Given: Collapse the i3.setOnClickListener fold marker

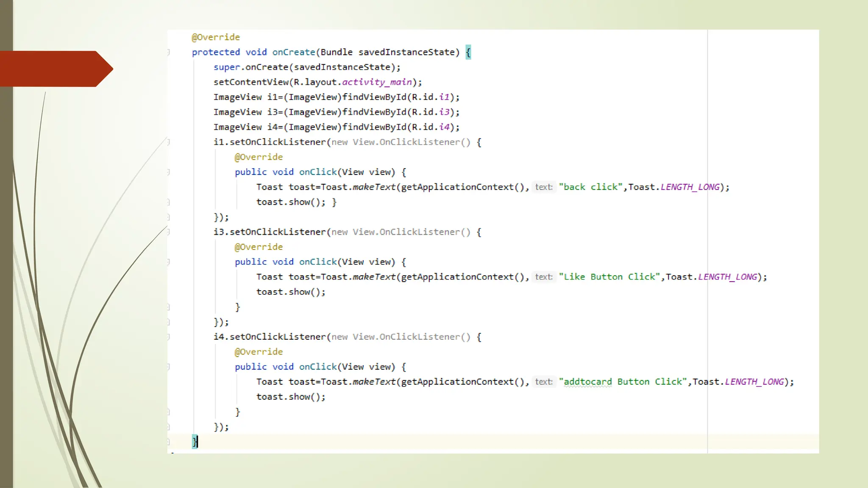Looking at the screenshot, I should pyautogui.click(x=169, y=232).
